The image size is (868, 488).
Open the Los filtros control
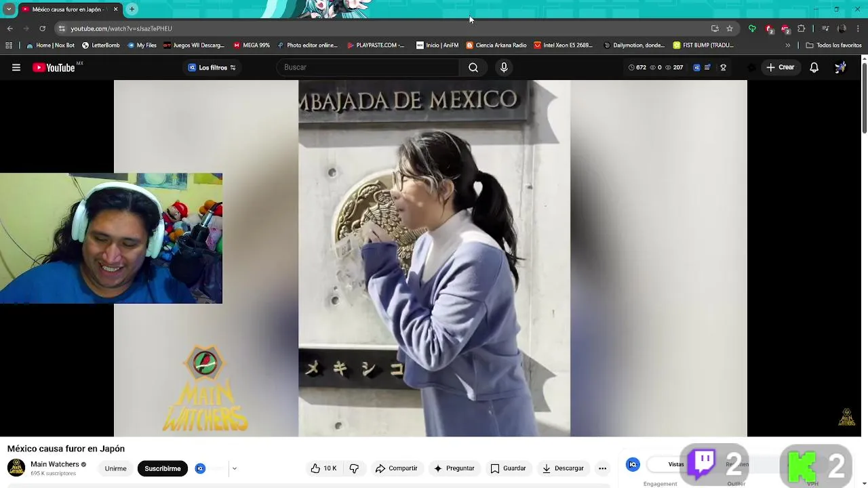212,67
